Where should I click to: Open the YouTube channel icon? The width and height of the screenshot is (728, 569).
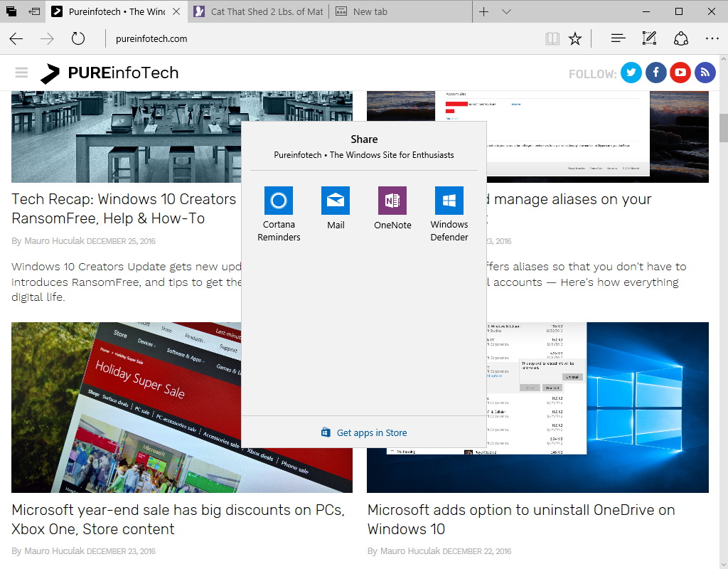pyautogui.click(x=680, y=73)
